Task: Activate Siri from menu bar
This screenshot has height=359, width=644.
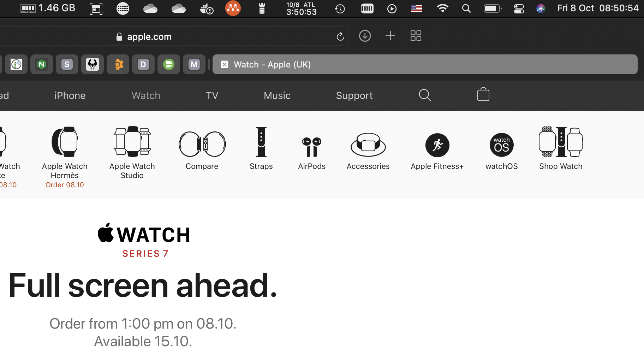Action: (541, 8)
